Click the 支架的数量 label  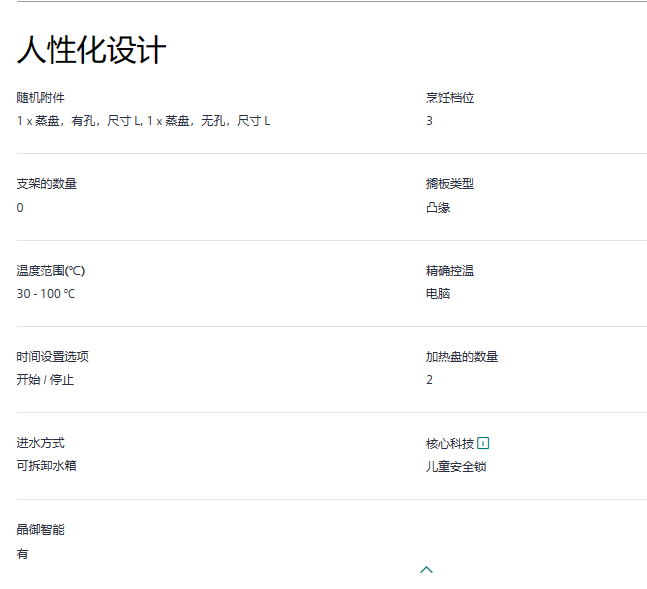(x=46, y=184)
